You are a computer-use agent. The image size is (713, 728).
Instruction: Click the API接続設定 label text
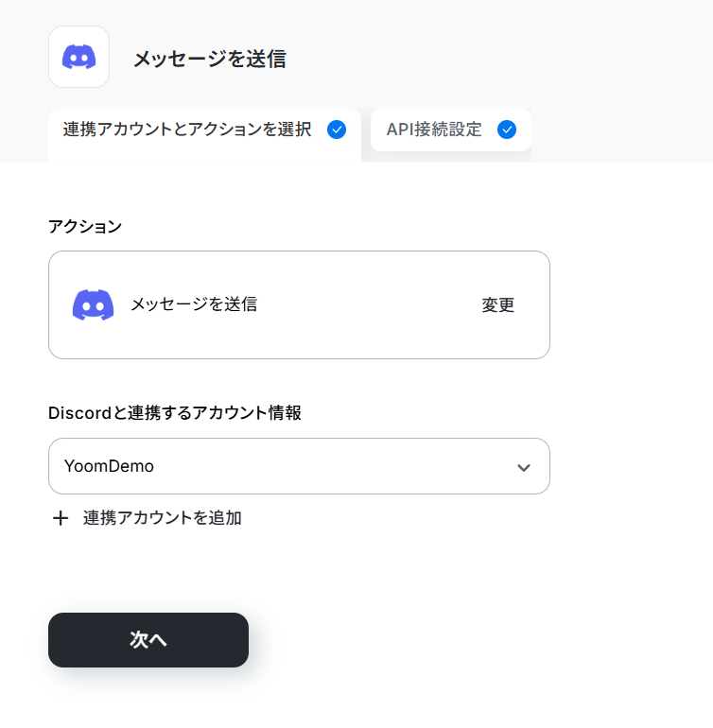pyautogui.click(x=434, y=130)
